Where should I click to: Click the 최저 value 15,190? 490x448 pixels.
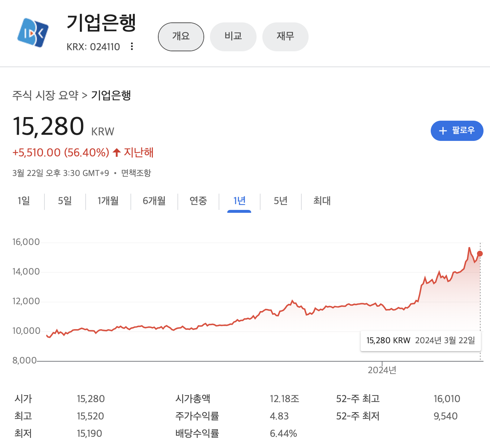(89, 434)
